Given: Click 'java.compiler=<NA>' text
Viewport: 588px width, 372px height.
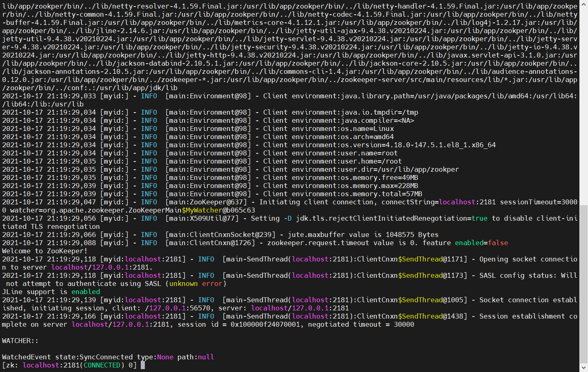Looking at the screenshot, I should coord(377,120).
